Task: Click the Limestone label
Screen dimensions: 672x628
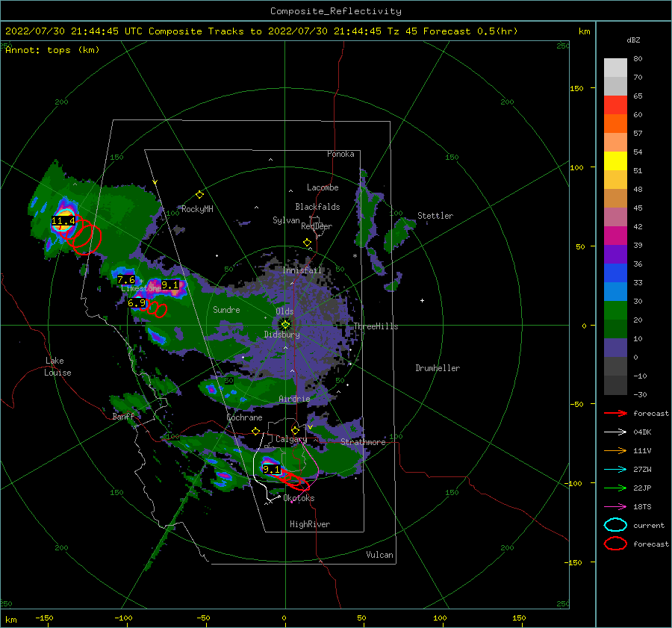Action: click(x=141, y=288)
